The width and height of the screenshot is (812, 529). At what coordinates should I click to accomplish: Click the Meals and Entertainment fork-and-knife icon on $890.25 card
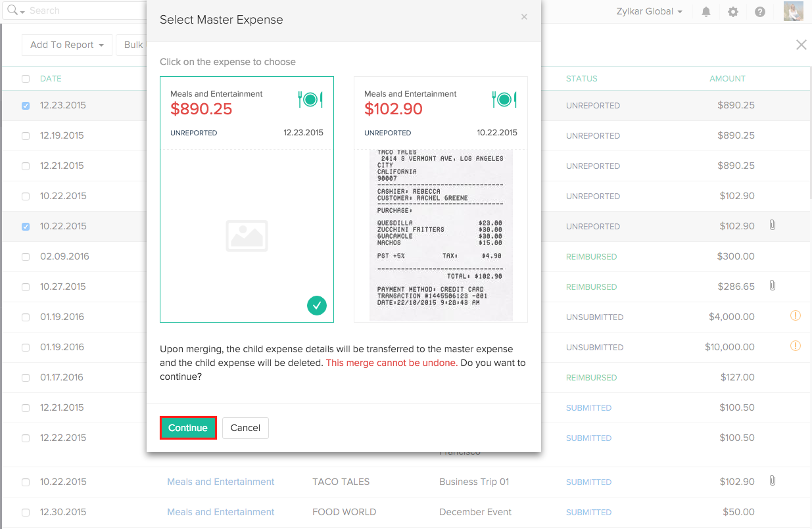pos(310,99)
